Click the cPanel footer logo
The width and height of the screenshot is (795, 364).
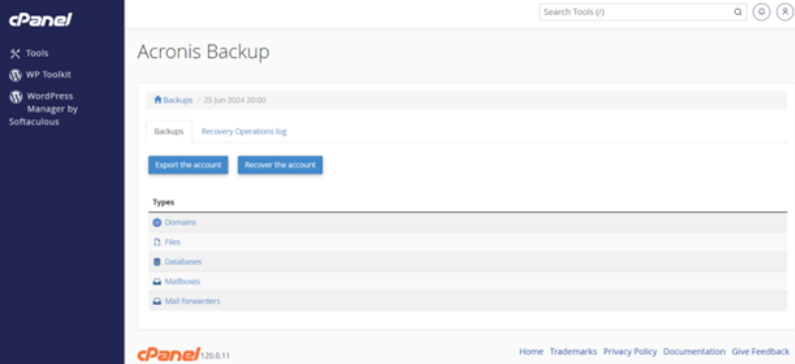click(169, 353)
